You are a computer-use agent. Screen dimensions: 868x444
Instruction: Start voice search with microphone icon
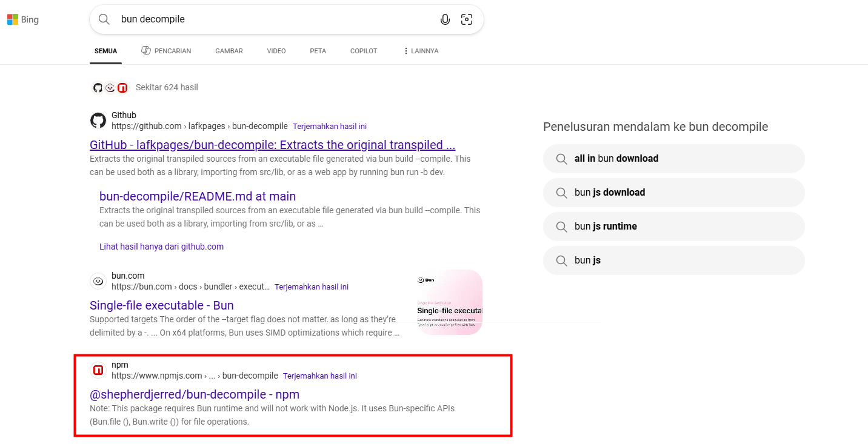pos(445,19)
